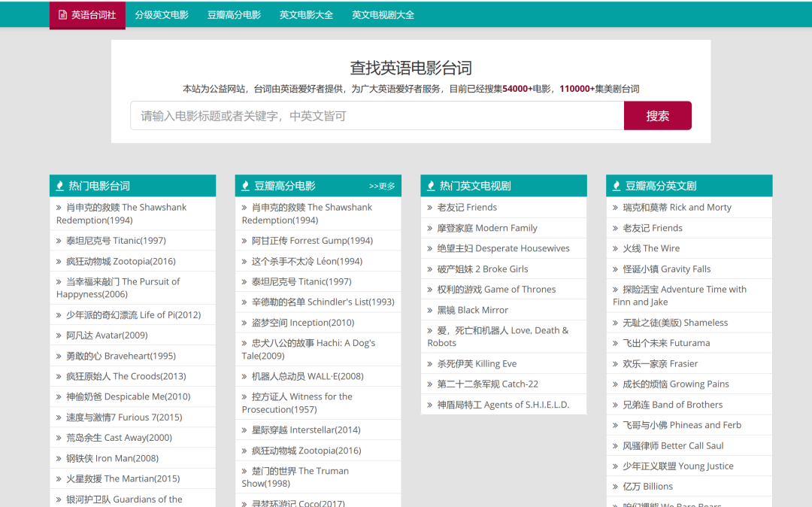Open 黑镜 Black Mirror link
This screenshot has width=812, height=507.
472,310
